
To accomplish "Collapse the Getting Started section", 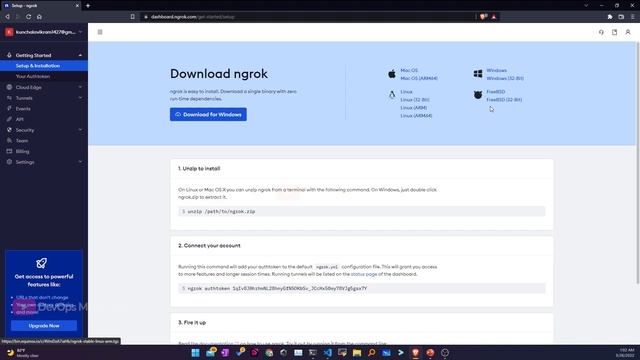I will (x=80, y=55).
